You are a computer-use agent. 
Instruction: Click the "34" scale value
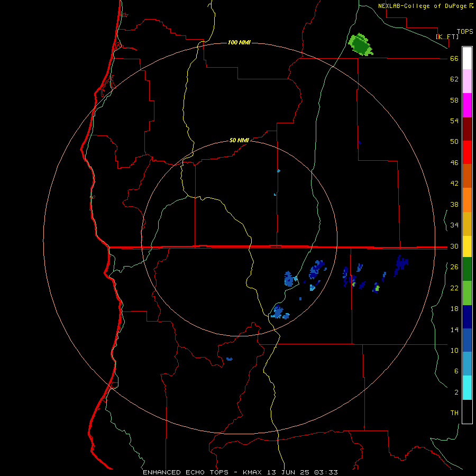454,225
